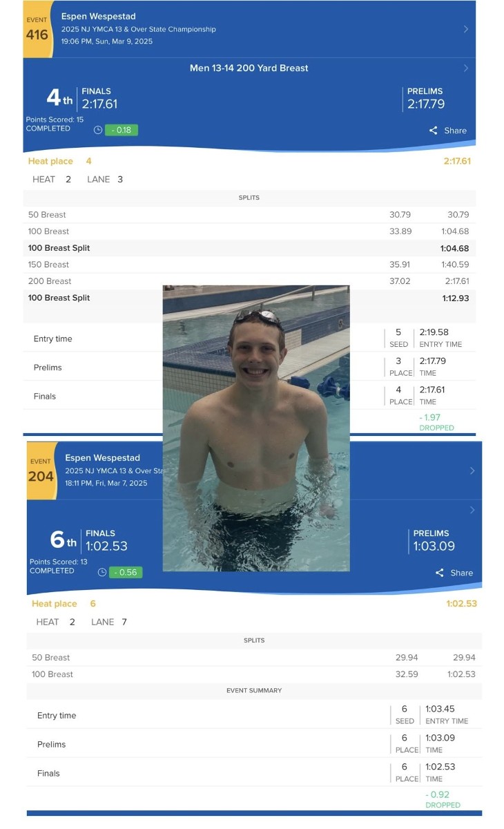Open the swimmer photo in the pool
The width and height of the screenshot is (504, 829).
pos(256,428)
